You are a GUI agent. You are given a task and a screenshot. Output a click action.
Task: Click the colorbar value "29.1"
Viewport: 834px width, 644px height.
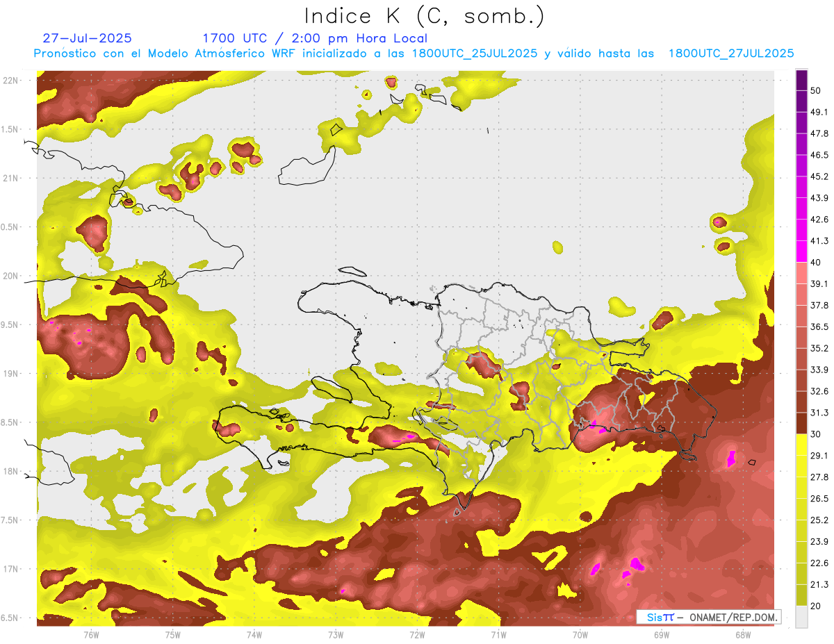click(819, 456)
